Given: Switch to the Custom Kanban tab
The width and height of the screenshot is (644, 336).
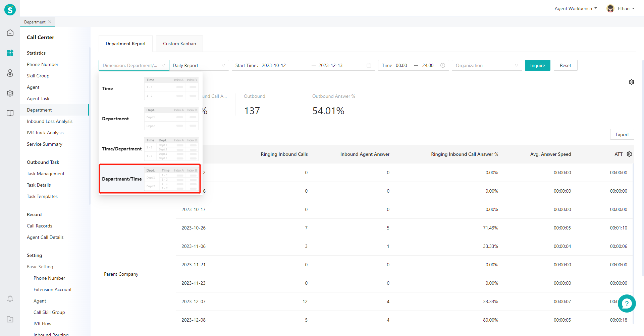Looking at the screenshot, I should (x=179, y=44).
